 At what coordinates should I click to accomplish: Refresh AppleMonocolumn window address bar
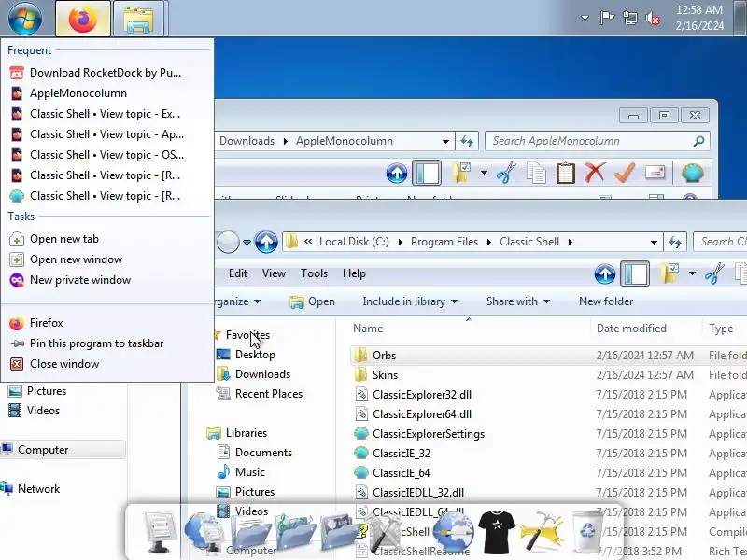pos(466,141)
